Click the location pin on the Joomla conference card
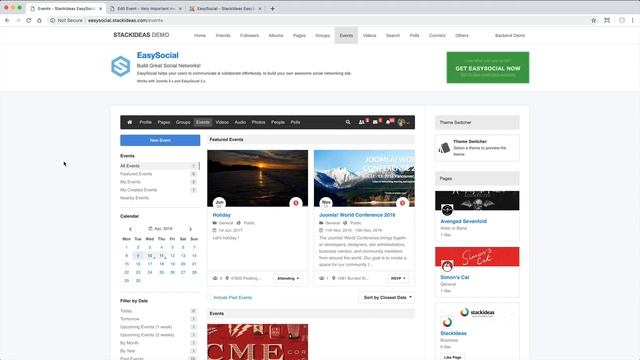Viewport: 640px width, 360px height. [x=333, y=278]
